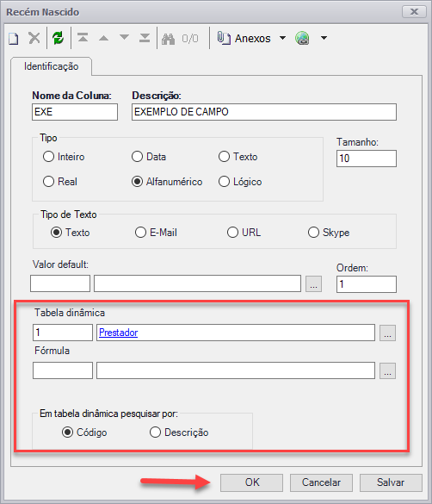The width and height of the screenshot is (432, 504).
Task: Click the Valor default code field
Action: [x=60, y=283]
